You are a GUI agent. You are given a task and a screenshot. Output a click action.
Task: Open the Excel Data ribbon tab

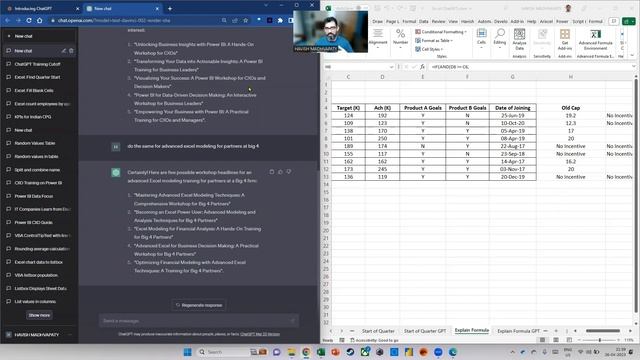coord(424,21)
